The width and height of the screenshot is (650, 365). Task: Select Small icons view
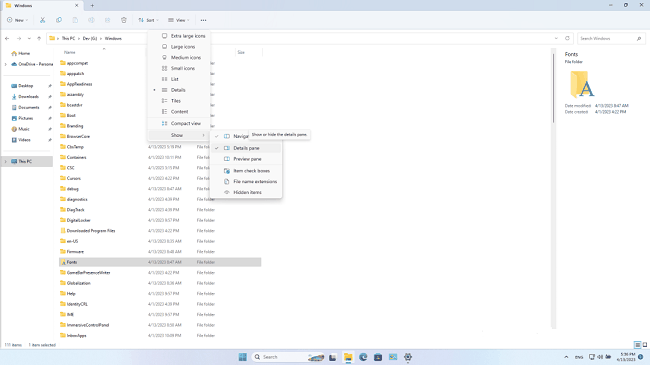(x=179, y=68)
